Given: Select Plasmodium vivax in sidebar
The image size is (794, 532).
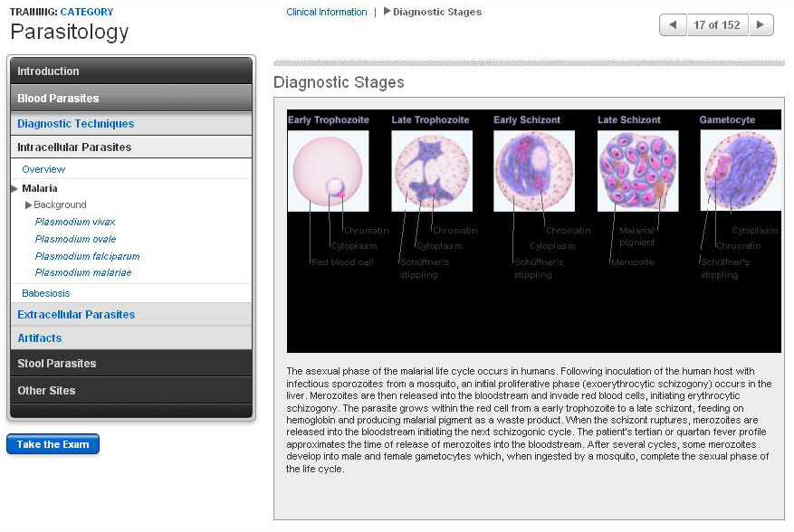Looking at the screenshot, I should [75, 222].
